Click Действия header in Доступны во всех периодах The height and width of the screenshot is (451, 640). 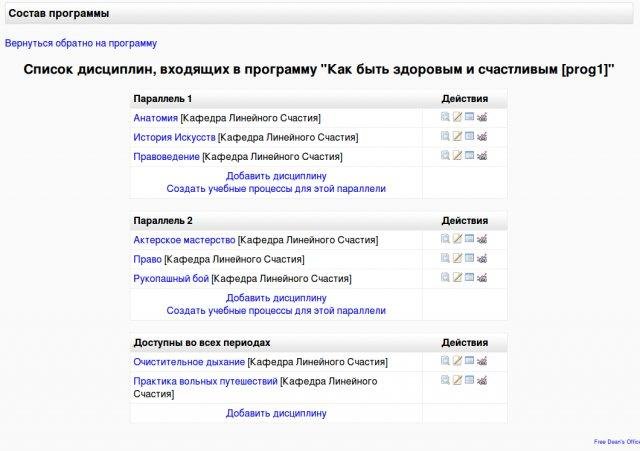[464, 342]
